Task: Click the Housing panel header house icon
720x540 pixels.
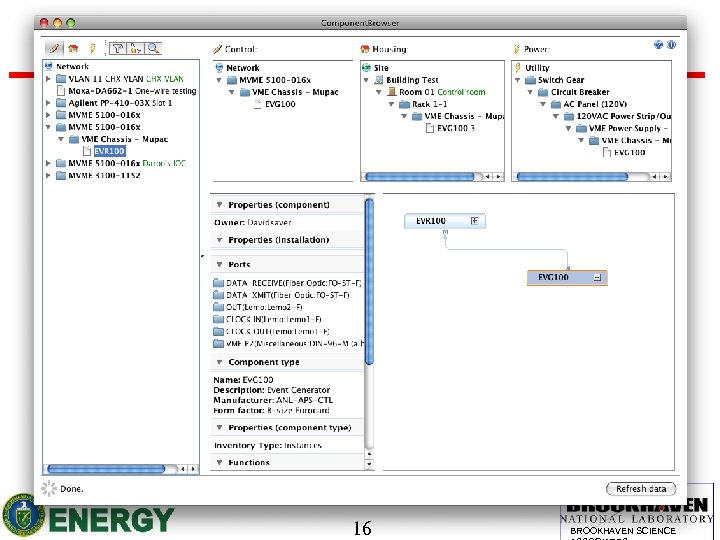Action: coord(365,49)
